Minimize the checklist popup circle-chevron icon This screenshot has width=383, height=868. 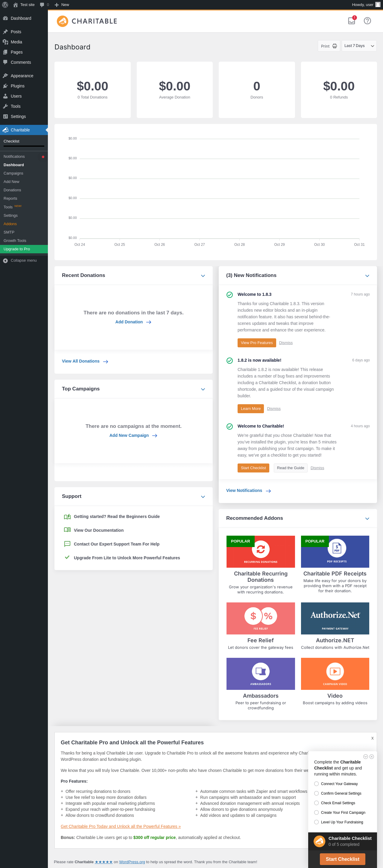[365, 756]
